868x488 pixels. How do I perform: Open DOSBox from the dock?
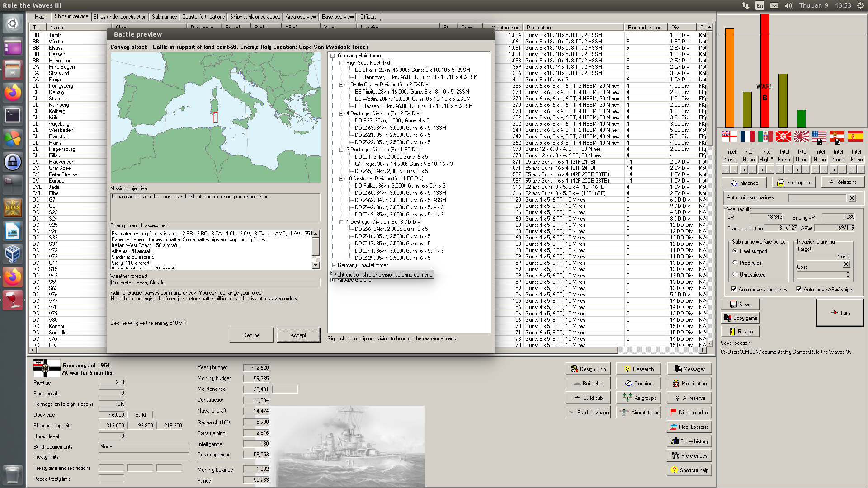[13, 208]
